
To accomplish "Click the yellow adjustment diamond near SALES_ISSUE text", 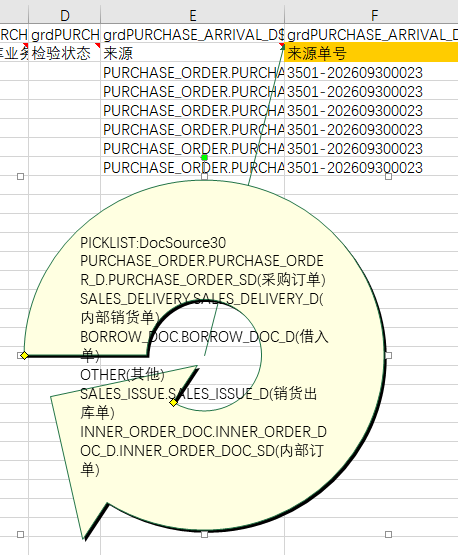I will click(173, 402).
